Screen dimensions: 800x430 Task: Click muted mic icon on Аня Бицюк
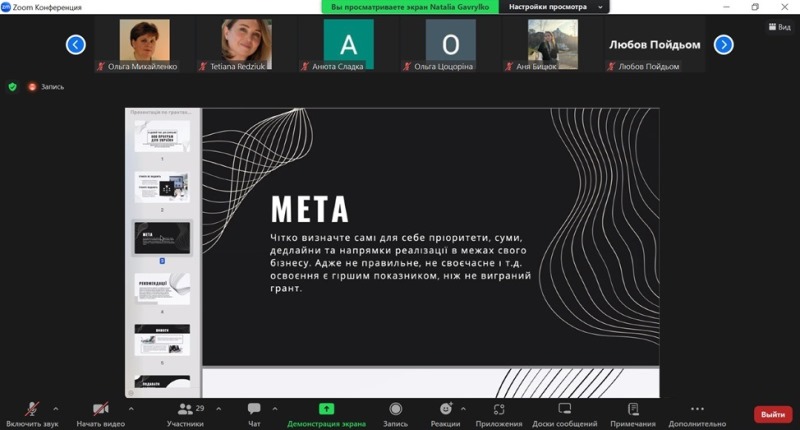coord(509,66)
